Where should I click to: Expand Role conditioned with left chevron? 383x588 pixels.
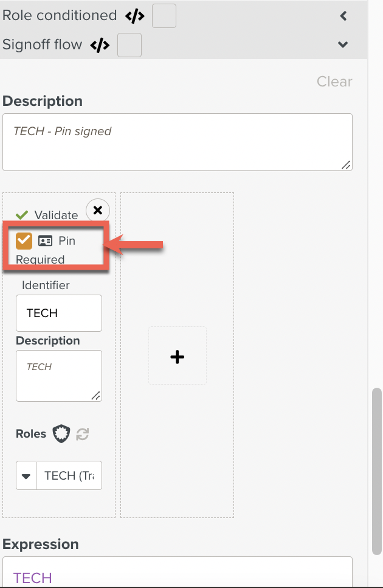point(343,16)
